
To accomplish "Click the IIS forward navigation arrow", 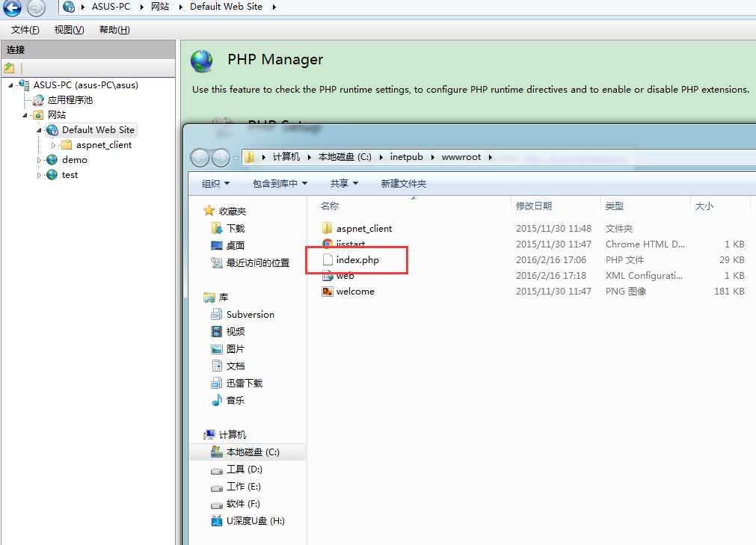I will 36,7.
